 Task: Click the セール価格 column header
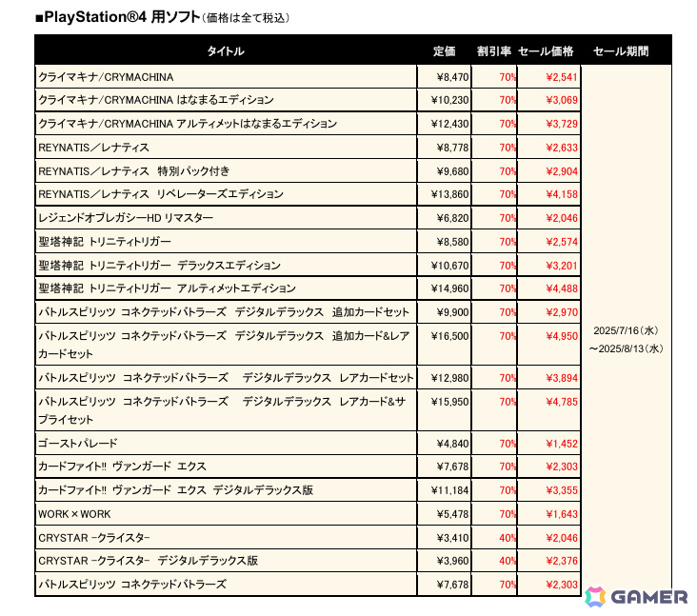(x=546, y=51)
